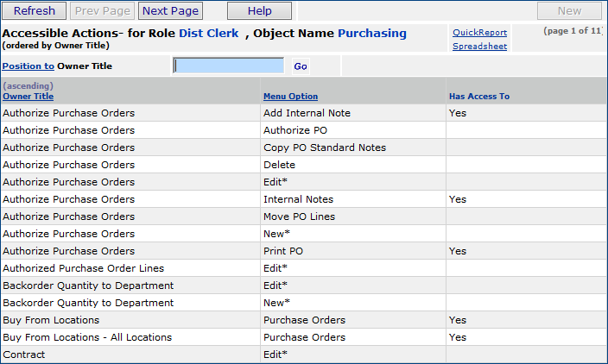
Task: Click the Print PO menu option cell
Action: [283, 251]
